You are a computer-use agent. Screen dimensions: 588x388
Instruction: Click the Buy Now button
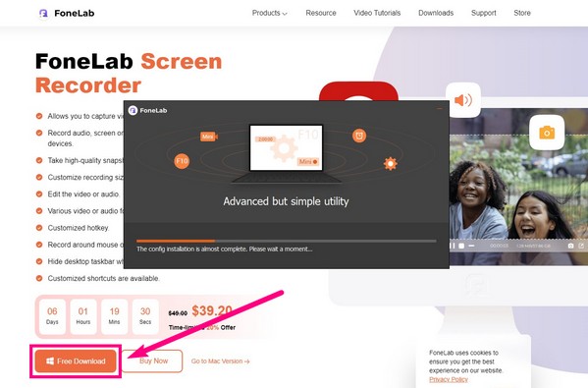[x=152, y=360]
